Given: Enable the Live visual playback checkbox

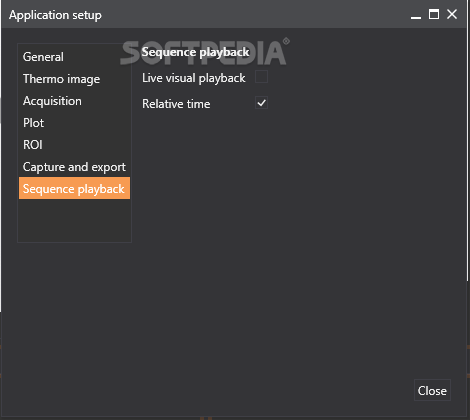Looking at the screenshot, I should point(261,77).
